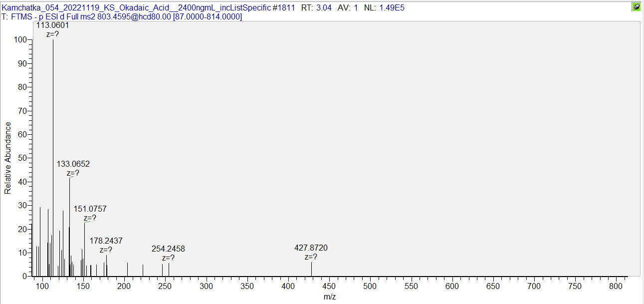Pick the 254.2458 peak label

click(x=168, y=249)
